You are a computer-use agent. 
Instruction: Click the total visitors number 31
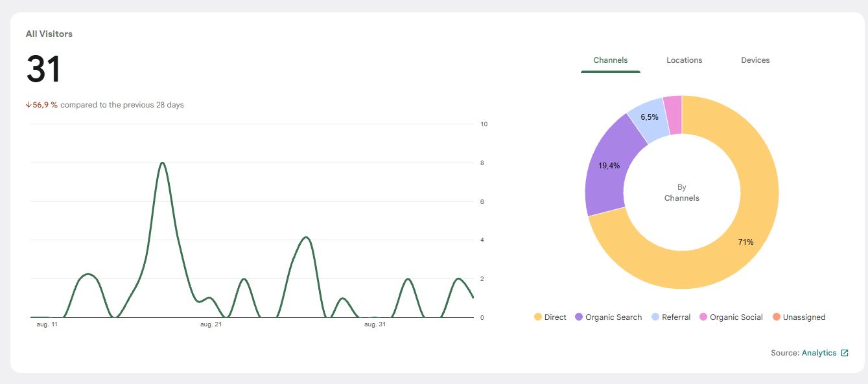tap(43, 69)
